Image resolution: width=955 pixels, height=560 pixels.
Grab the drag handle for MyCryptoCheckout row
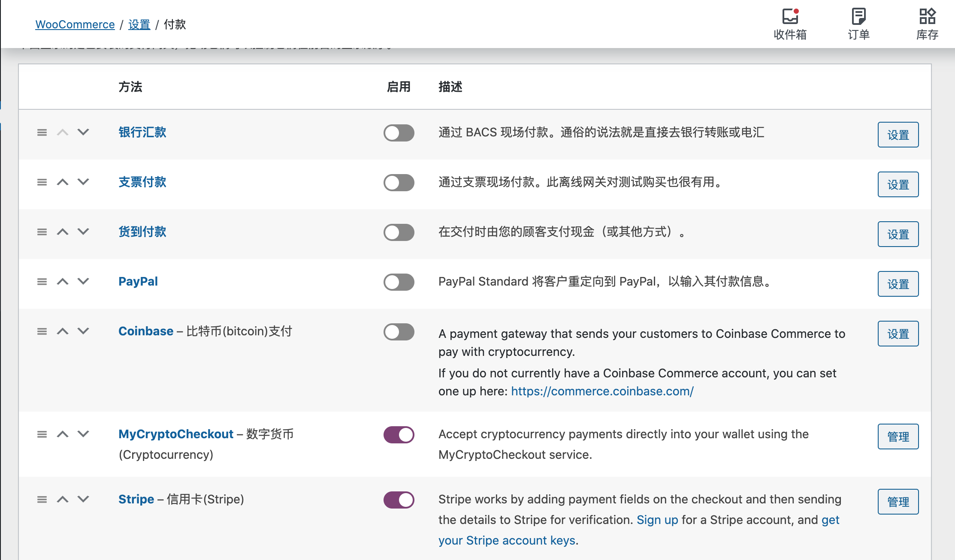click(42, 434)
